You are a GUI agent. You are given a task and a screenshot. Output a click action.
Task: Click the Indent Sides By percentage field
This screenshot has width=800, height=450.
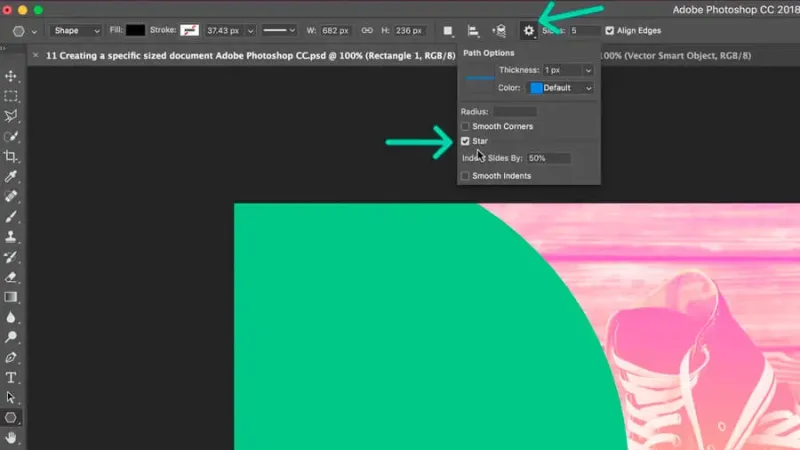(548, 158)
